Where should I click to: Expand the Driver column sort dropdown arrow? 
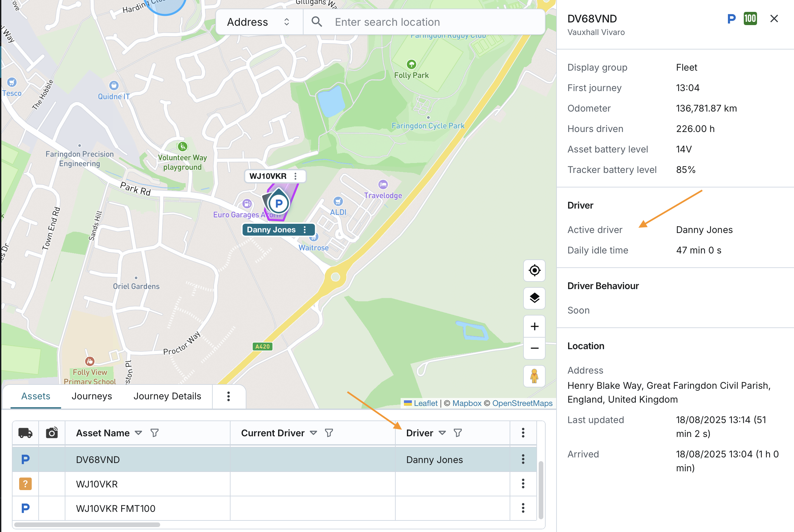click(x=442, y=433)
